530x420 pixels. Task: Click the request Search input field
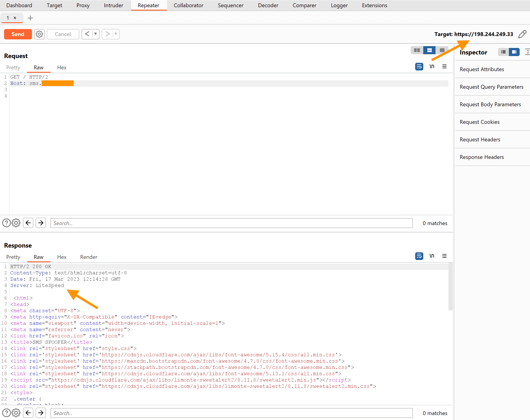click(x=231, y=223)
